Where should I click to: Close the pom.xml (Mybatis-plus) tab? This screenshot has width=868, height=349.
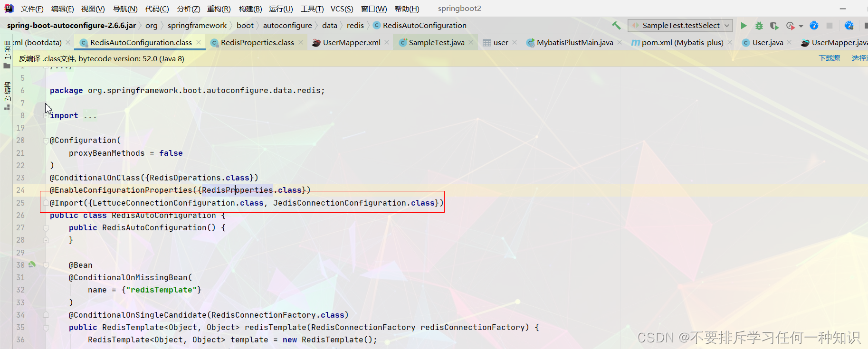click(x=730, y=43)
